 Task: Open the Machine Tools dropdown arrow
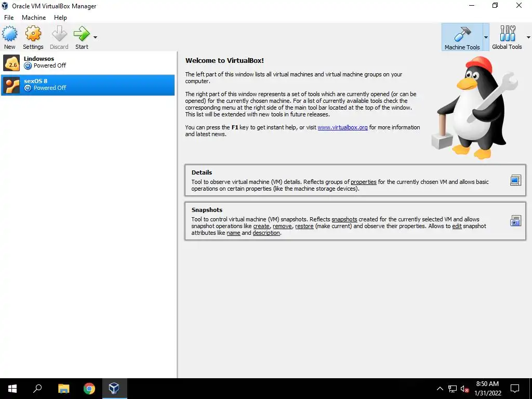[x=486, y=37]
